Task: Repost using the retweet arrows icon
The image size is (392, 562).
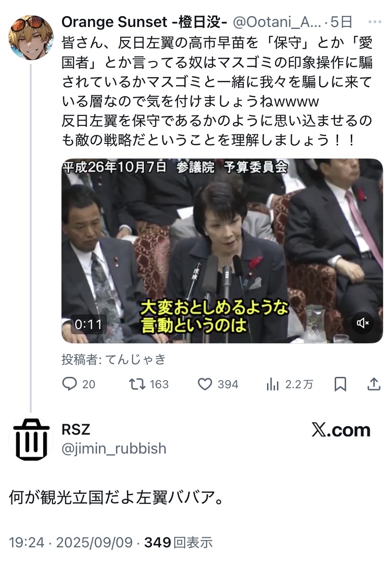Action: (137, 384)
